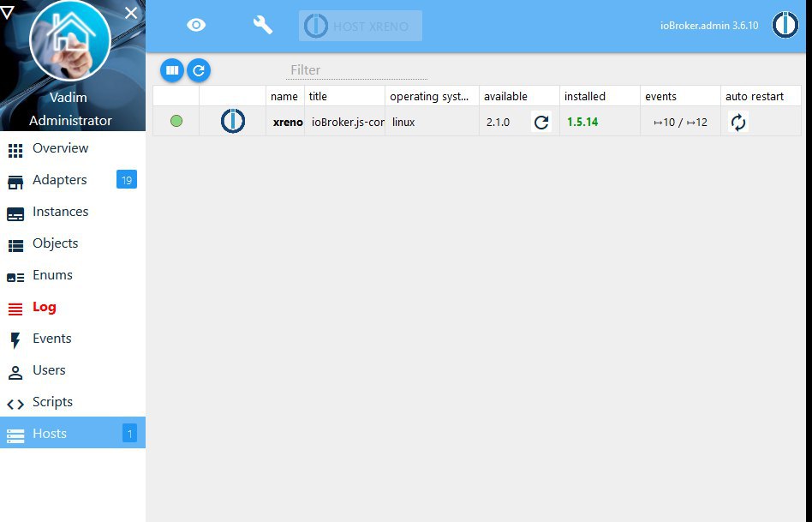This screenshot has width=812, height=522.
Task: Click the Vadim user name
Action: [69, 98]
